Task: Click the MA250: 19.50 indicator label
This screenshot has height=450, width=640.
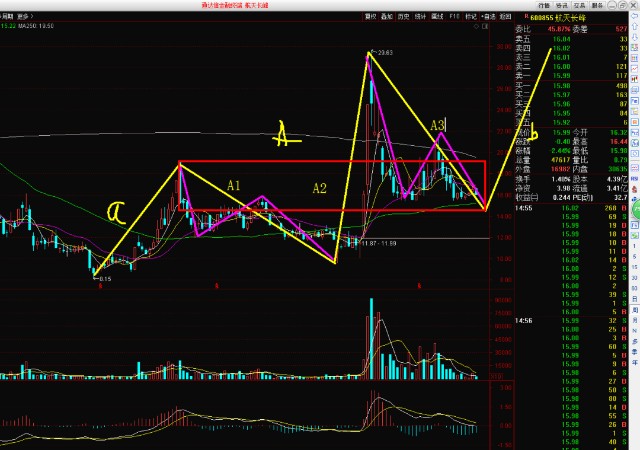Action: tap(36, 26)
